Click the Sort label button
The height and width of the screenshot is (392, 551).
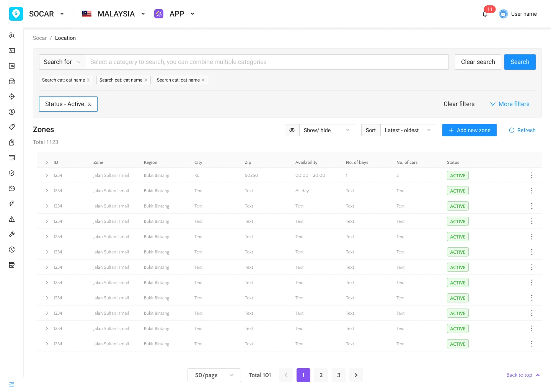pos(371,130)
